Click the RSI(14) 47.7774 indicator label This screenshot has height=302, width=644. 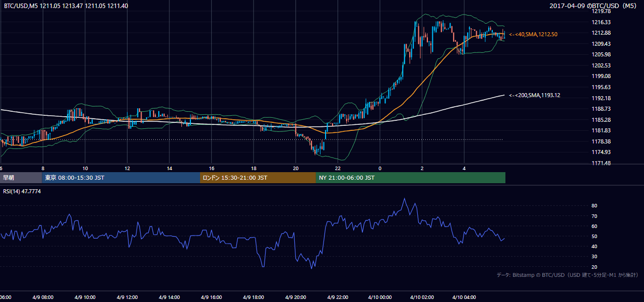(x=22, y=192)
